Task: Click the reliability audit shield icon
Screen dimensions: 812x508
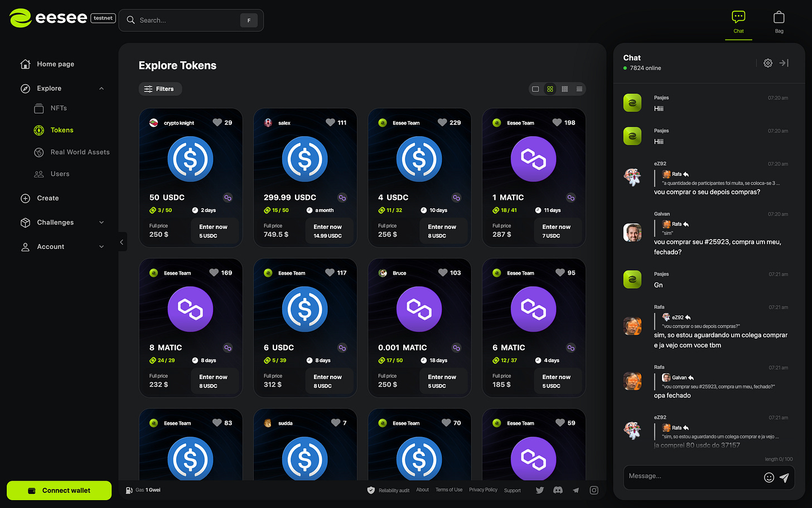Action: tap(371, 490)
